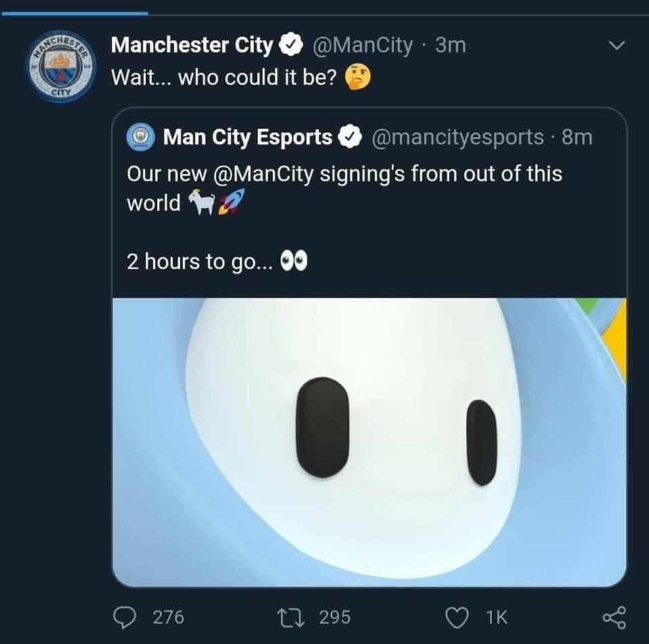Click the @ManCity mention in quoted tweet
649x644 pixels.
(x=264, y=174)
